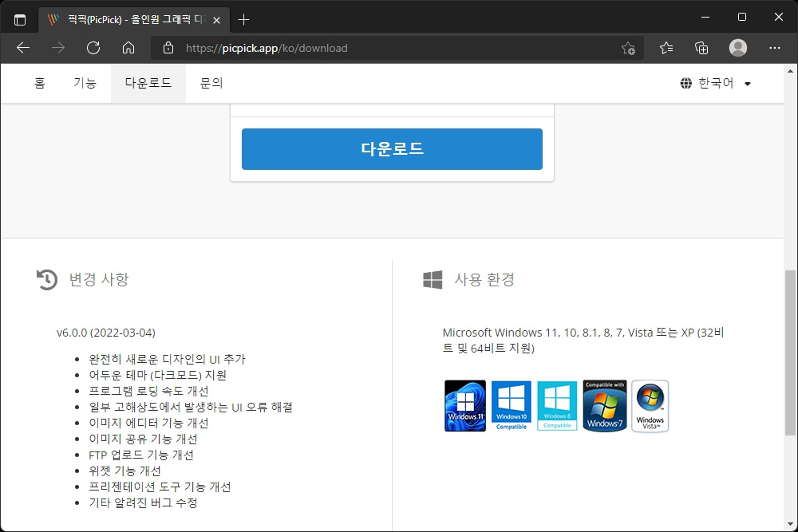The width and height of the screenshot is (798, 532).
Task: Open Collections from the browser toolbar
Action: [x=701, y=48]
